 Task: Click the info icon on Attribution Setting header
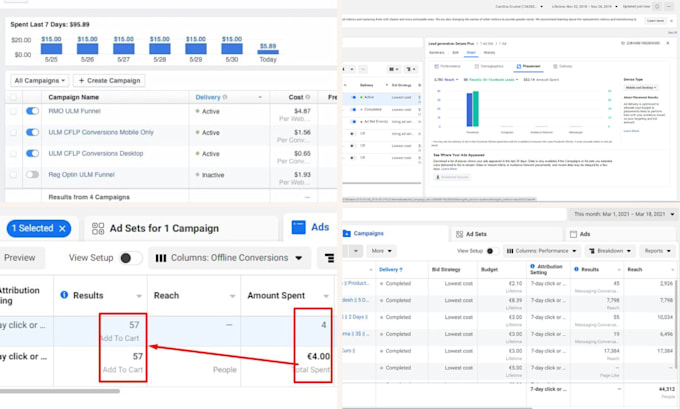[533, 266]
